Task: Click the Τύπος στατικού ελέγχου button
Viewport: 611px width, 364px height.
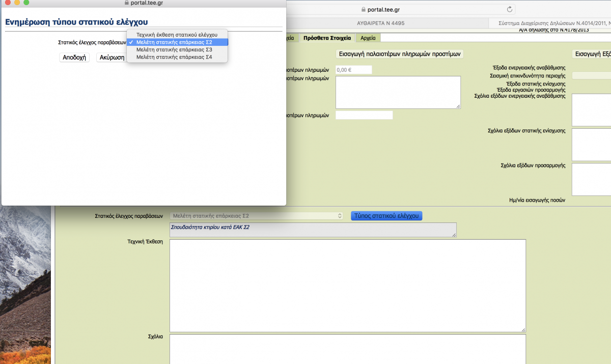Action: pyautogui.click(x=386, y=216)
